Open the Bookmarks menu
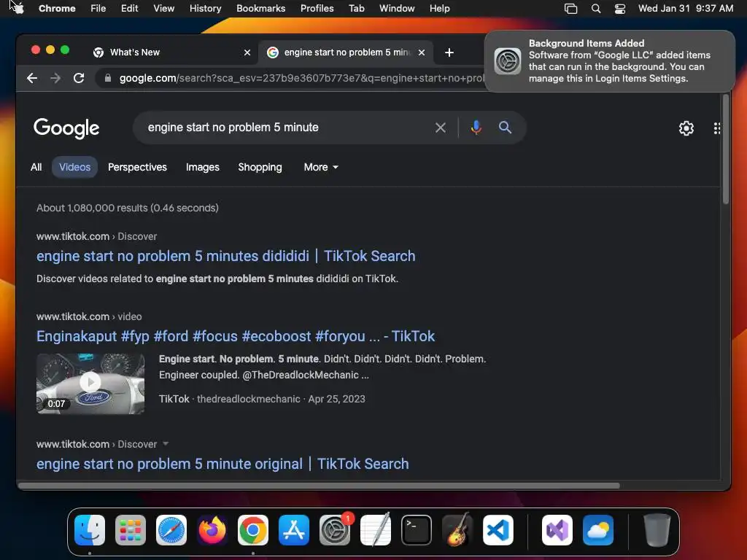Viewport: 747px width, 560px height. [x=261, y=9]
